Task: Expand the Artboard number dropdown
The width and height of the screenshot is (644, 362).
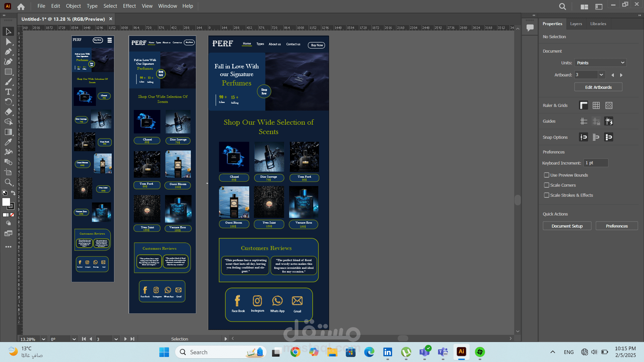Action: pyautogui.click(x=601, y=75)
